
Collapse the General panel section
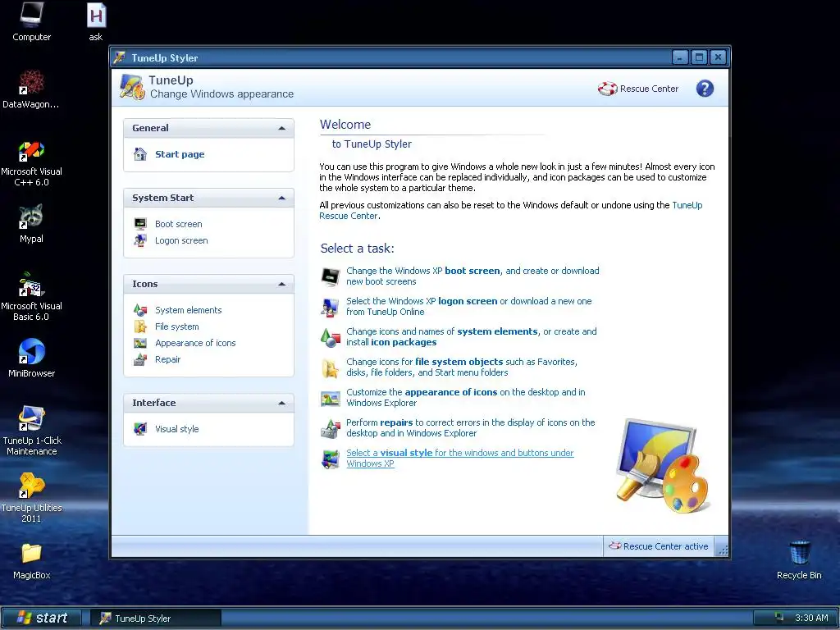tap(282, 128)
